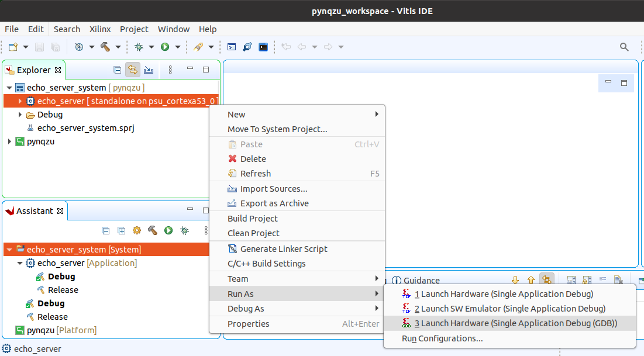The image size is (644, 356).
Task: Choose Refresh in context menu
Action: pyautogui.click(x=297, y=174)
